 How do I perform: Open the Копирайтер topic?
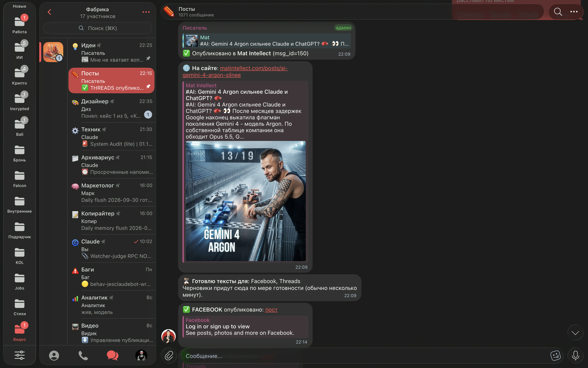(112, 220)
